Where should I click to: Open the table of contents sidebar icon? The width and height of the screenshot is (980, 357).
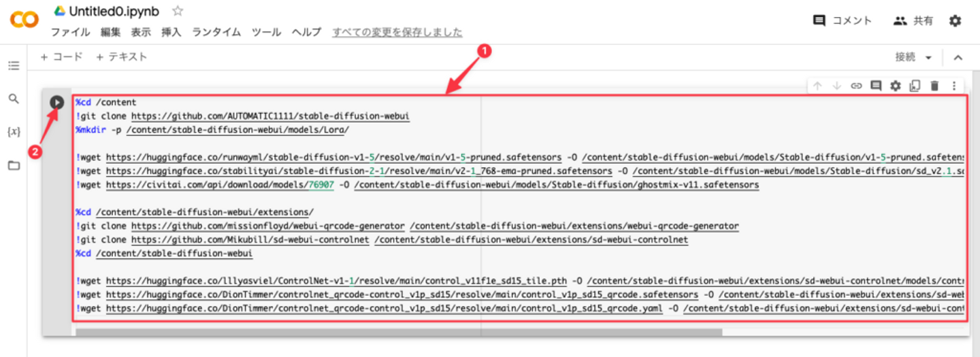(14, 66)
